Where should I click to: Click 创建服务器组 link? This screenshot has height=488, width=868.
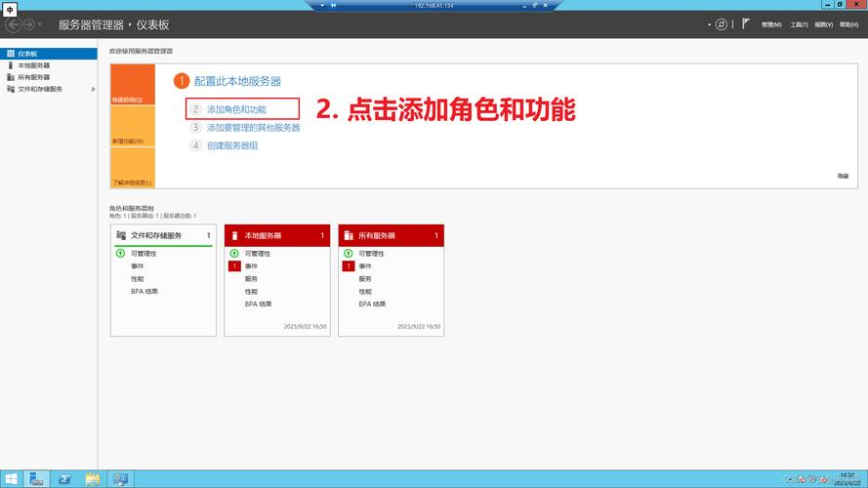tap(232, 145)
